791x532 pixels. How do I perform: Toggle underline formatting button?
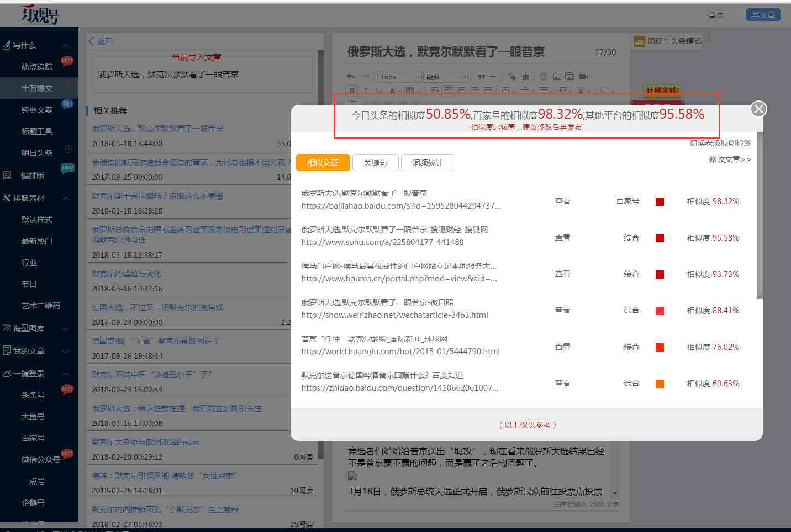coord(379,91)
